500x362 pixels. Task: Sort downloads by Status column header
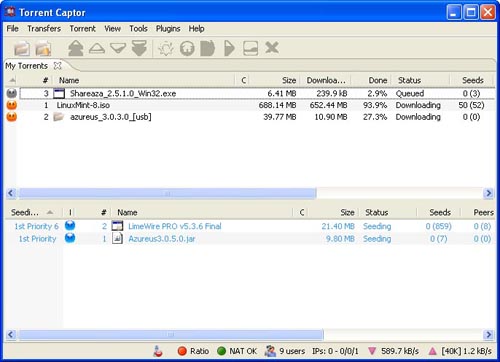coord(421,80)
